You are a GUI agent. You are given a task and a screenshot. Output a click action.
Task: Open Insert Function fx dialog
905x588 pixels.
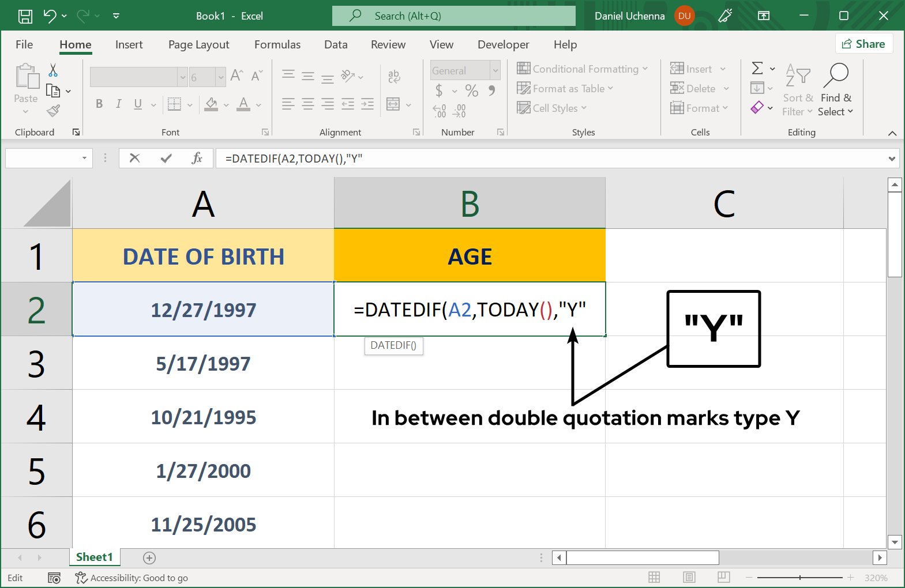click(197, 158)
